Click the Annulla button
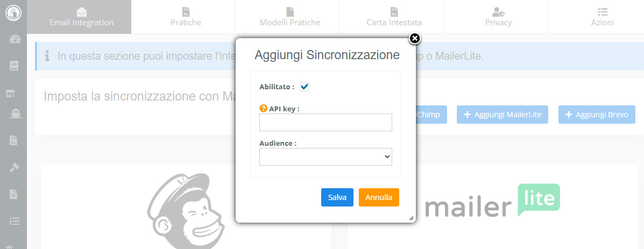Viewport: 644px width, 249px height. (x=379, y=197)
